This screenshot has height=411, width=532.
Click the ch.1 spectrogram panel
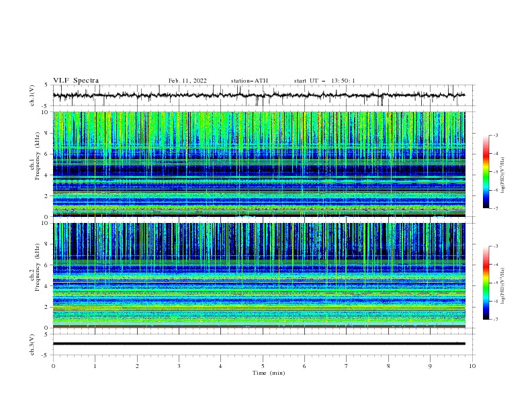point(259,164)
